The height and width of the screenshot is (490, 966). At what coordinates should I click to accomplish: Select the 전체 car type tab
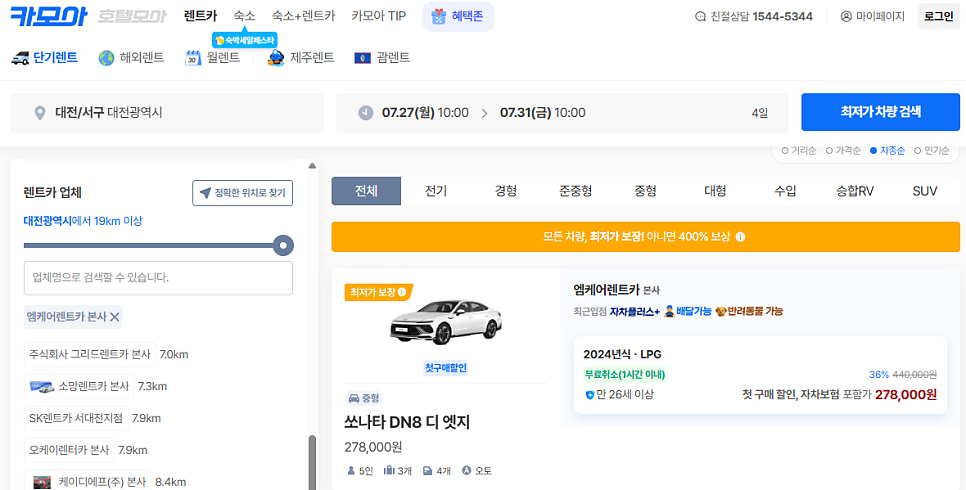(x=366, y=191)
